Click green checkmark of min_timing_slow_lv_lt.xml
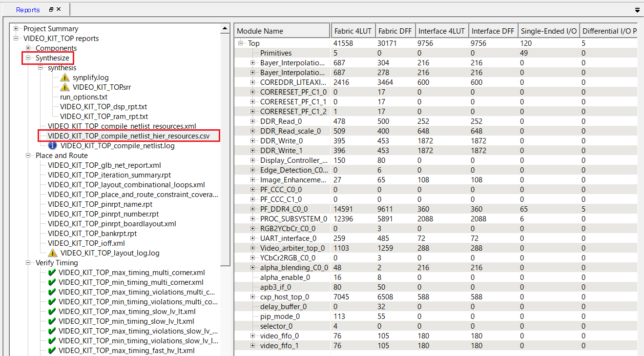 click(x=52, y=321)
